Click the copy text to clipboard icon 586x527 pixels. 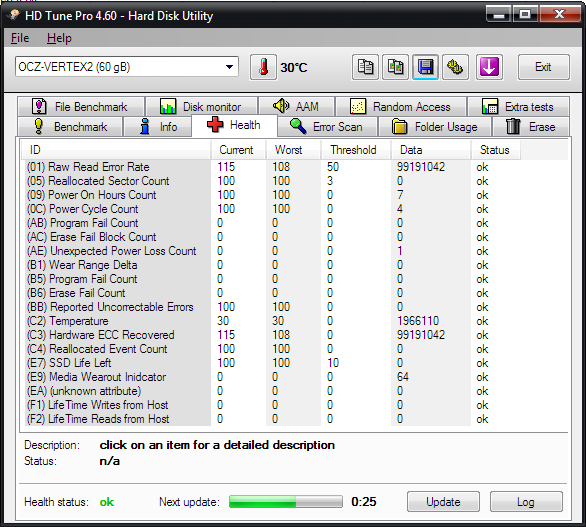365,67
